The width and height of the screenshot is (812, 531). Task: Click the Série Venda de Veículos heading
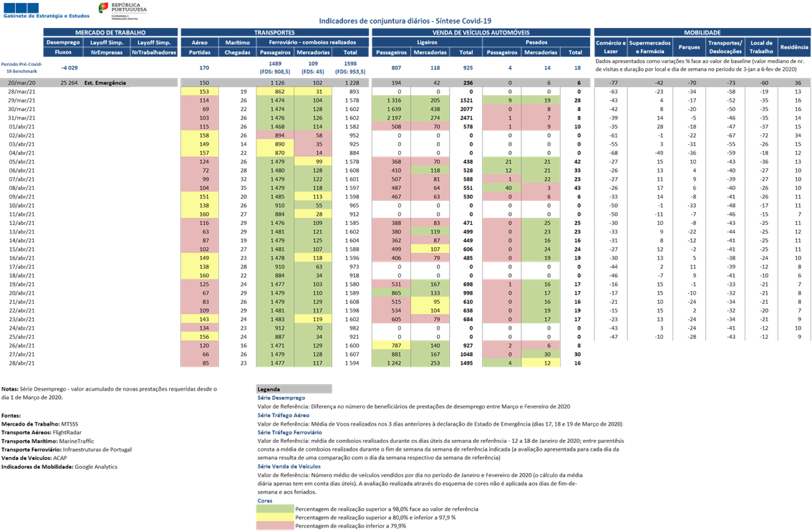click(x=289, y=467)
